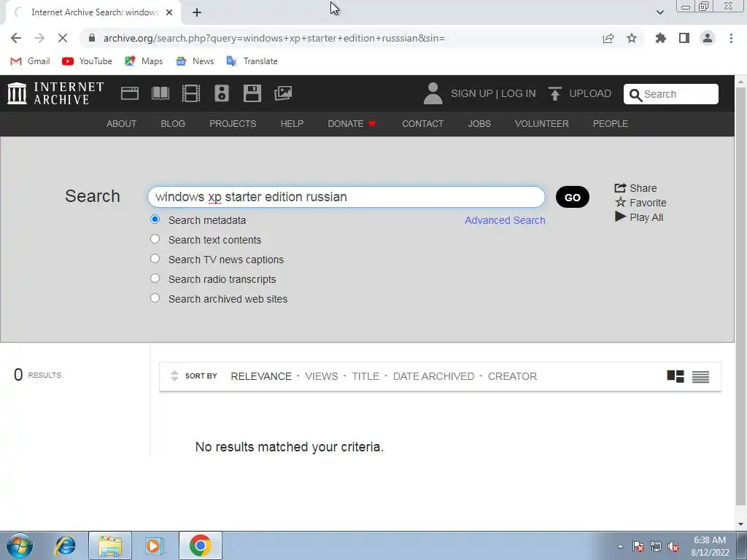The image size is (747, 560).
Task: Click LOG IN link
Action: [x=519, y=93]
